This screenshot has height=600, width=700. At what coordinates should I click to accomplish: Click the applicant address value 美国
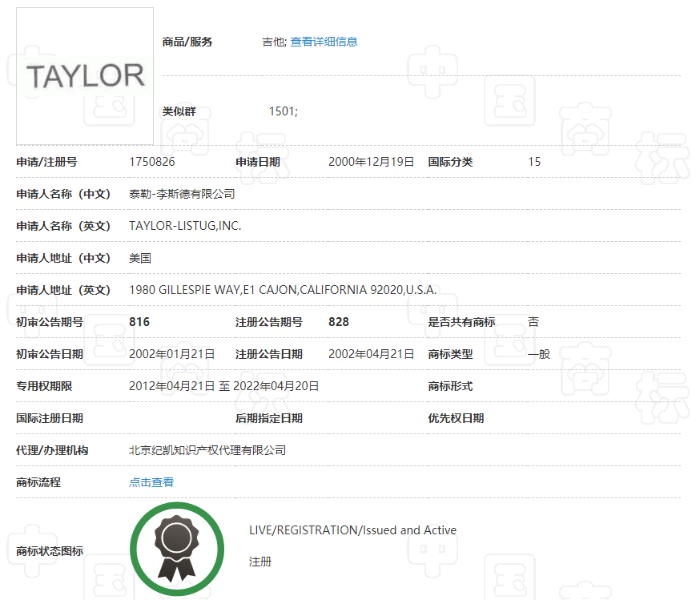140,258
